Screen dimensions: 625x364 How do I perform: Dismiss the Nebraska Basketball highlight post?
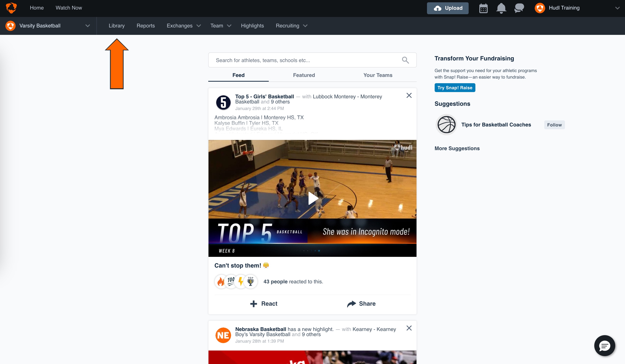(x=409, y=328)
